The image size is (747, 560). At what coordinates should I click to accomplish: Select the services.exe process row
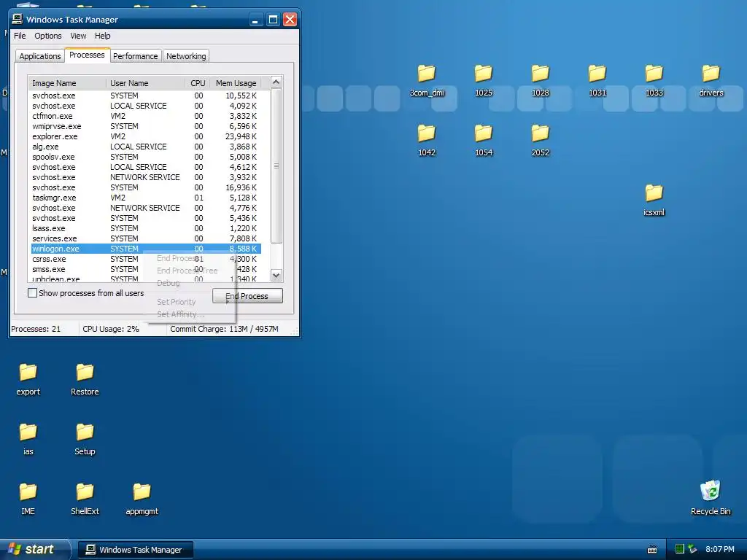(x=145, y=238)
